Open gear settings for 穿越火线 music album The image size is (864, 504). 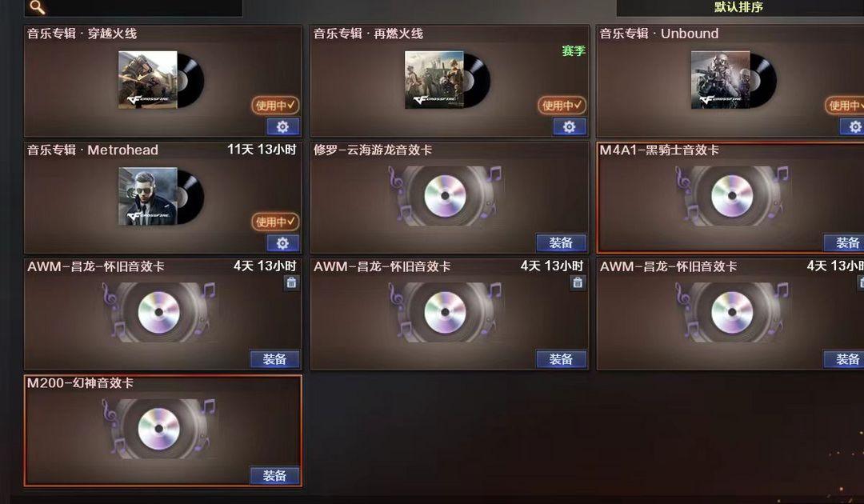click(x=283, y=126)
